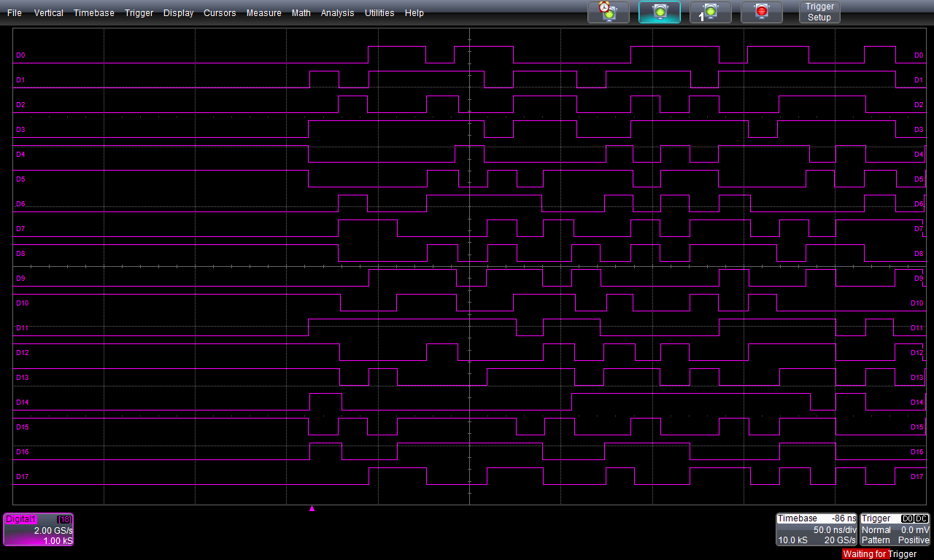Open the Utilities menu
The height and width of the screenshot is (560, 934).
point(379,13)
